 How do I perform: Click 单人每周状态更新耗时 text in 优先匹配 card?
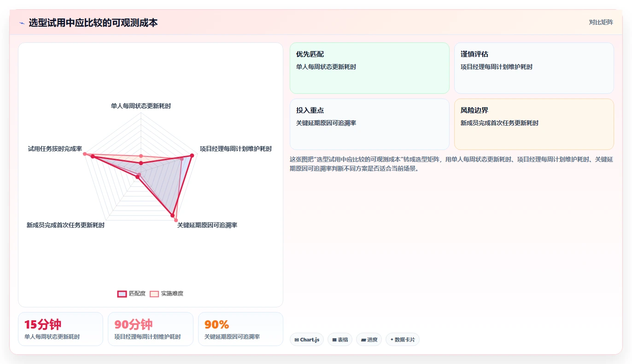point(326,67)
